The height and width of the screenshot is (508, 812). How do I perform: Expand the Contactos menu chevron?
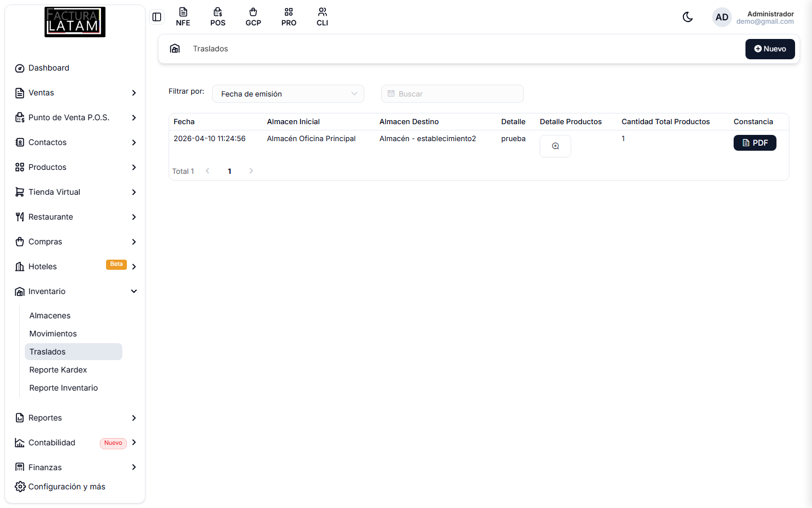click(134, 143)
